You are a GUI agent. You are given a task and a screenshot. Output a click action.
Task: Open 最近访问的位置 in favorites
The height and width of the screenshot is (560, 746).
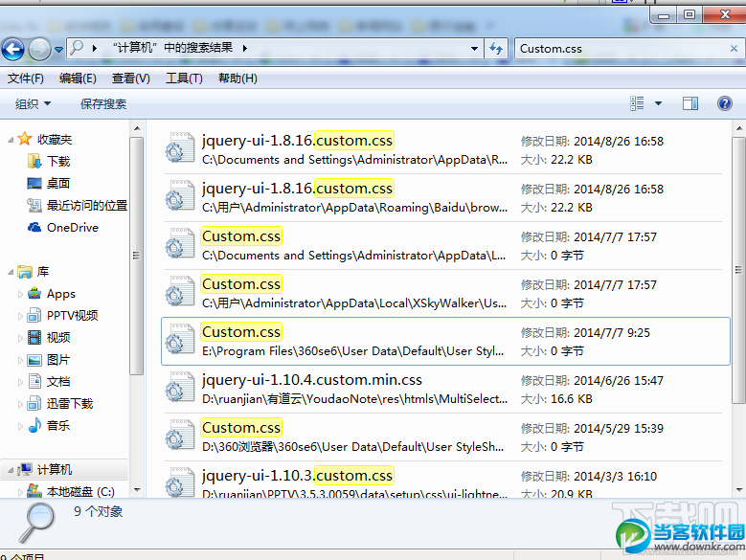(x=77, y=206)
